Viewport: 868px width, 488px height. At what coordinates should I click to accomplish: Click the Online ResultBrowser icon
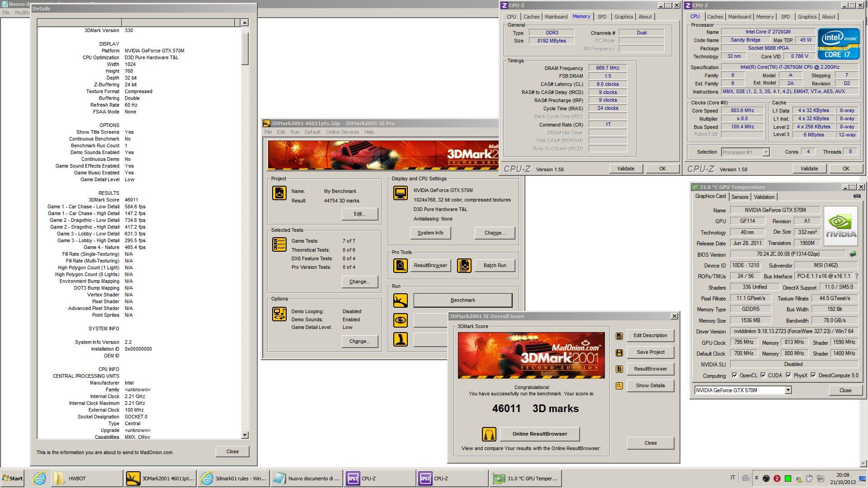click(489, 434)
